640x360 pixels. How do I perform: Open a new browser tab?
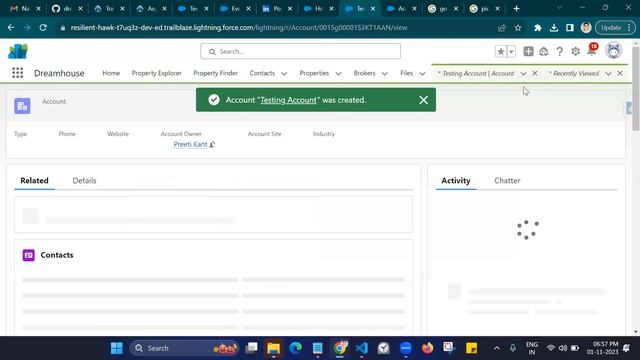516,8
